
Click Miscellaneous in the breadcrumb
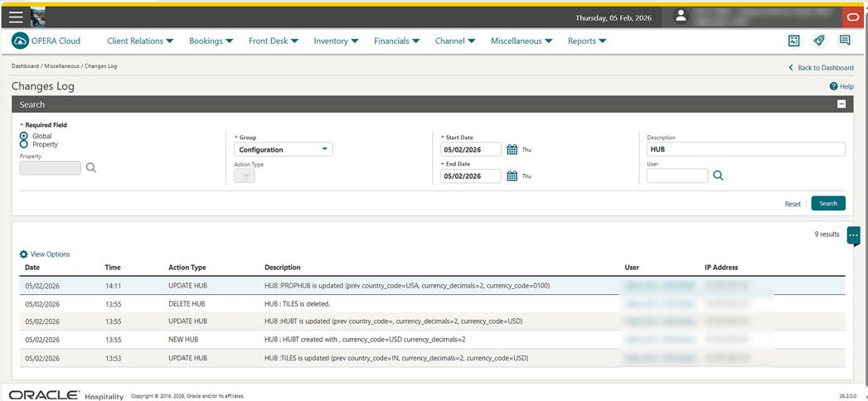click(62, 65)
